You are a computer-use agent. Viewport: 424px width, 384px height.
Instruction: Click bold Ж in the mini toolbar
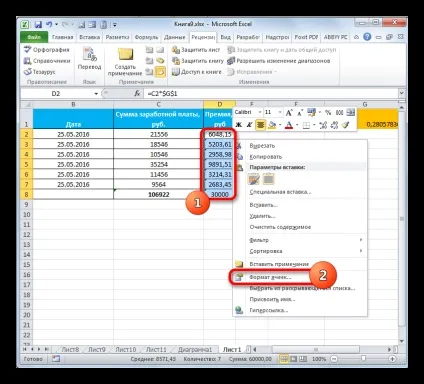pos(238,125)
